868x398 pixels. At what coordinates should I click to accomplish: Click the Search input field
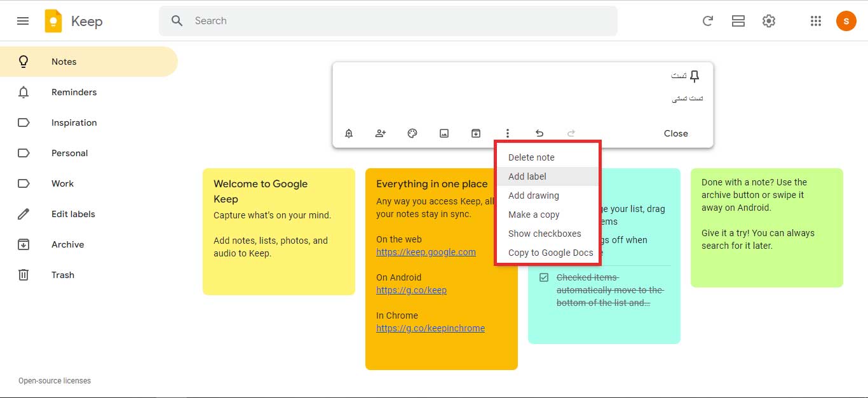pos(388,21)
